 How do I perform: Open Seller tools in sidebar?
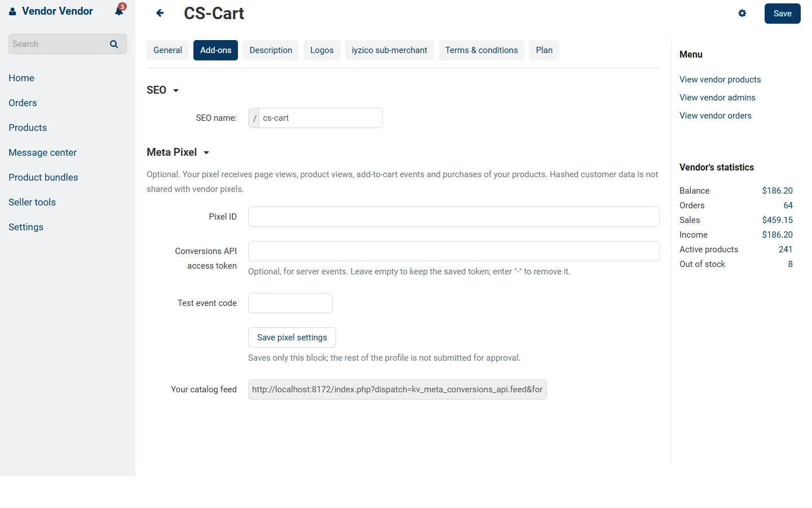tap(32, 202)
